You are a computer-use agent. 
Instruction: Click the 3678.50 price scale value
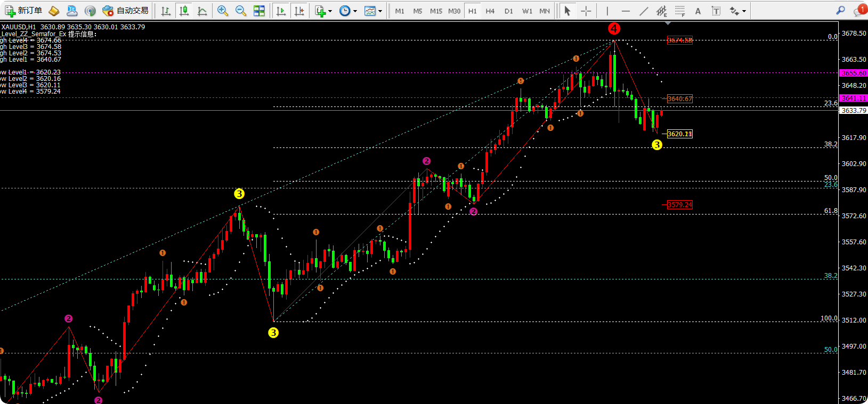click(x=854, y=33)
